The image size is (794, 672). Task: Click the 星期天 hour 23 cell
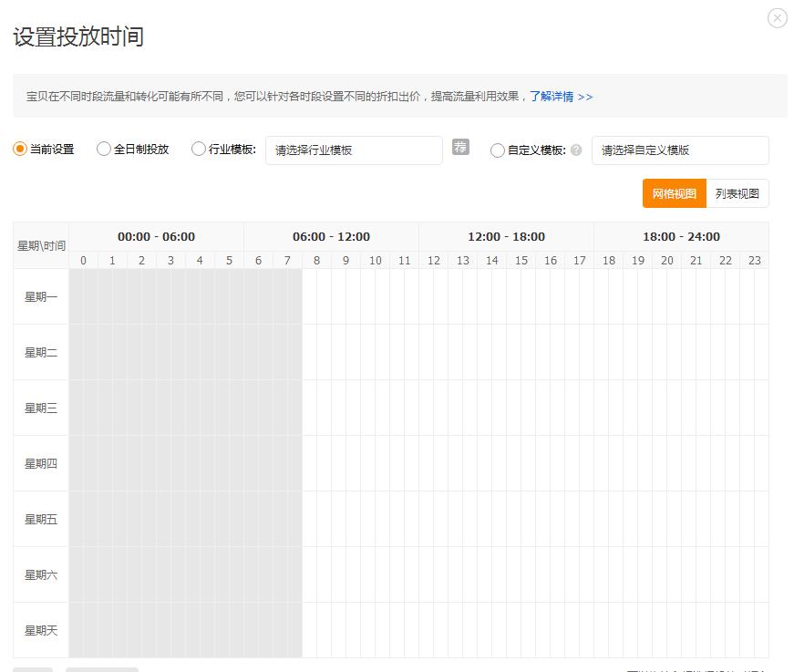tap(754, 629)
